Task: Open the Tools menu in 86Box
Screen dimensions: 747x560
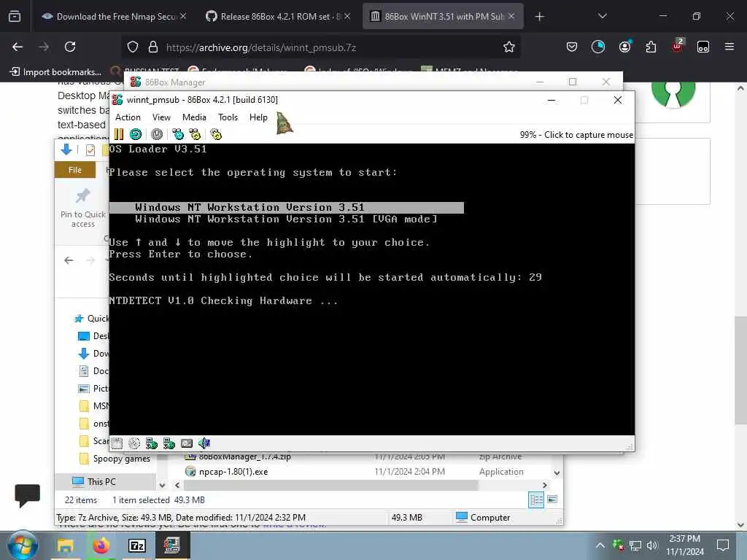Action: (x=228, y=117)
